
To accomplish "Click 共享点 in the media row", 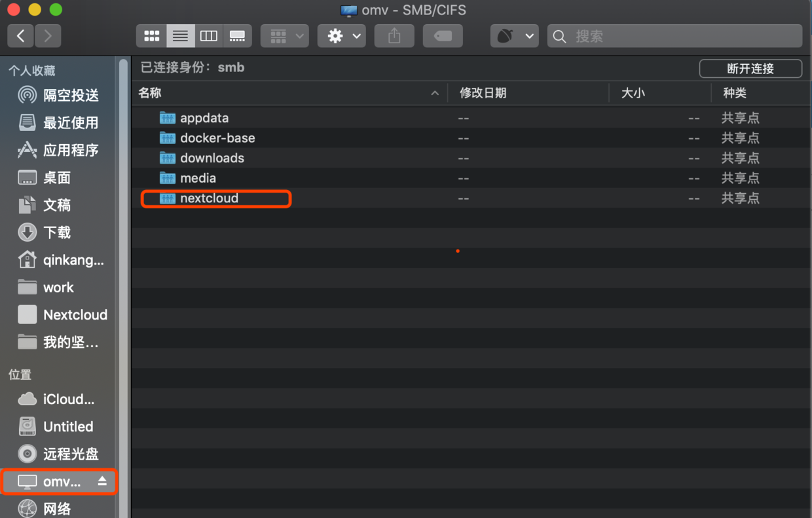I will (x=741, y=178).
